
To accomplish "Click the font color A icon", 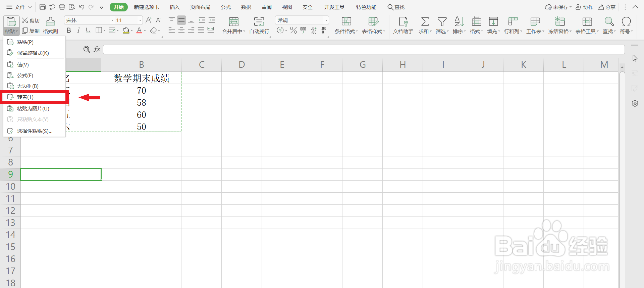I will 139,31.
